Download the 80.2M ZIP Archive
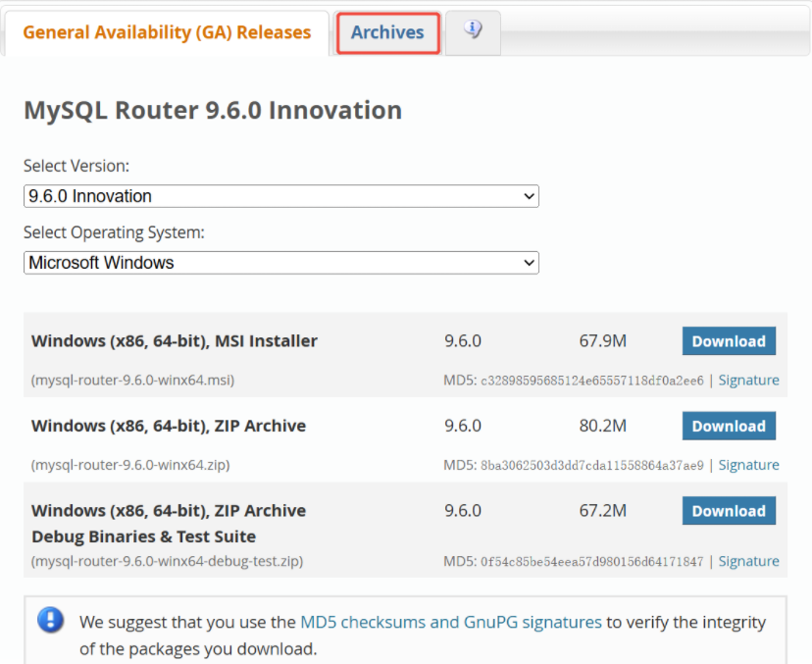The image size is (812, 664). [729, 426]
